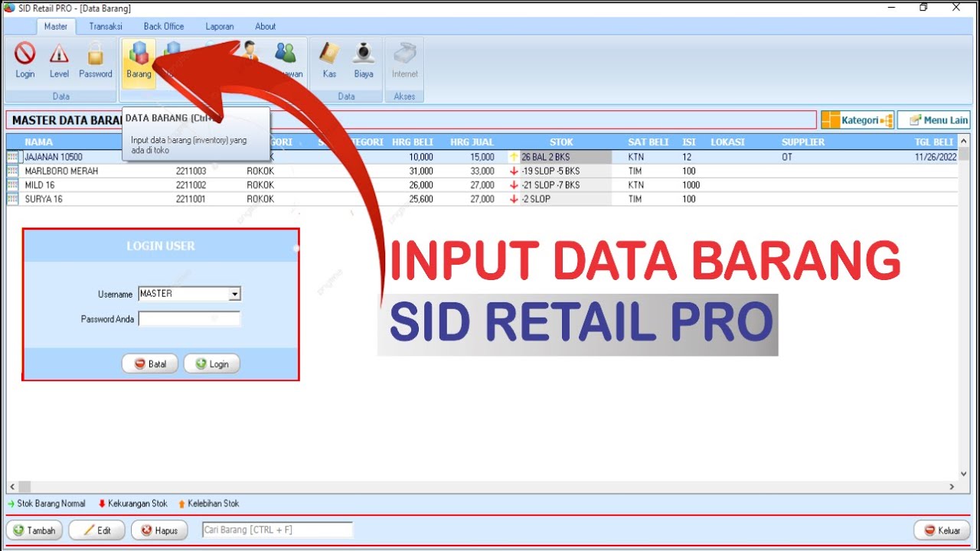Click stock cell -2 SLOP
Image resolution: width=980 pixels, height=551 pixels.
pyautogui.click(x=565, y=199)
